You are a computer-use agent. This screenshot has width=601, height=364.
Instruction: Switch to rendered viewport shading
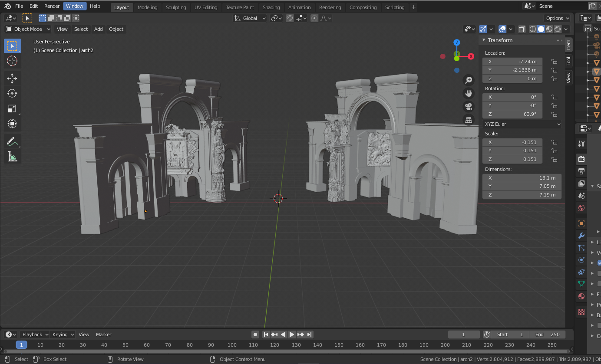click(x=558, y=29)
